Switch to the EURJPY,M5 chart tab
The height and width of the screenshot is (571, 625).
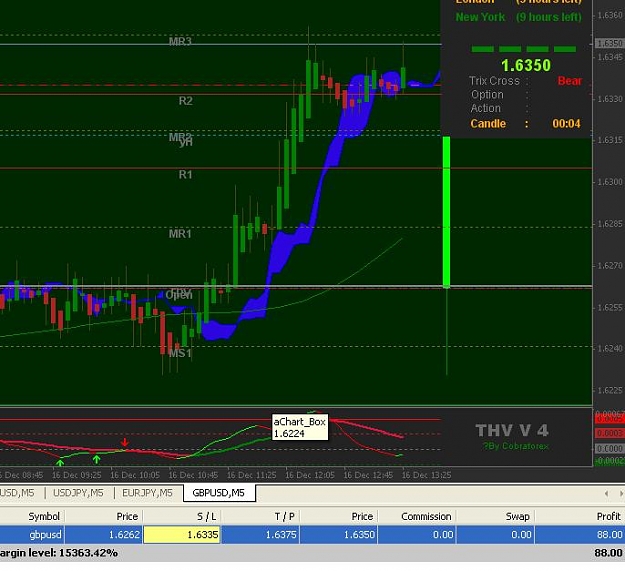point(147,493)
